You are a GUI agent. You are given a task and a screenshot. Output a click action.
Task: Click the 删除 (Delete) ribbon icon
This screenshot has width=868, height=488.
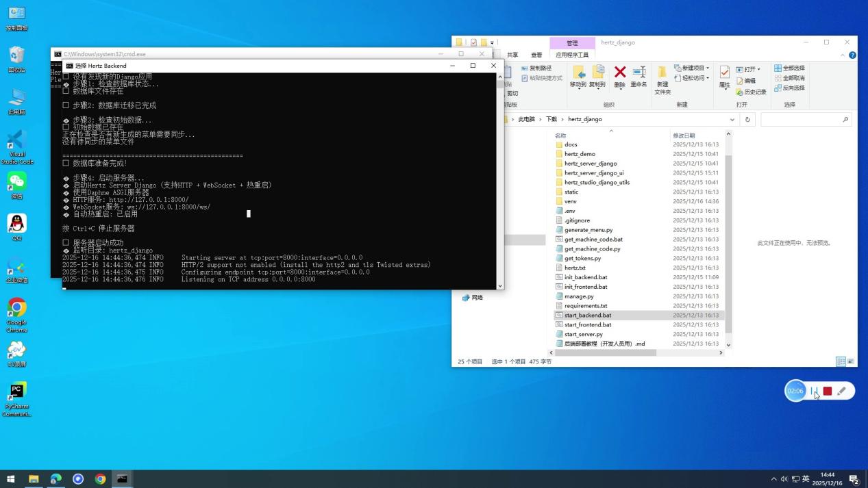[619, 74]
